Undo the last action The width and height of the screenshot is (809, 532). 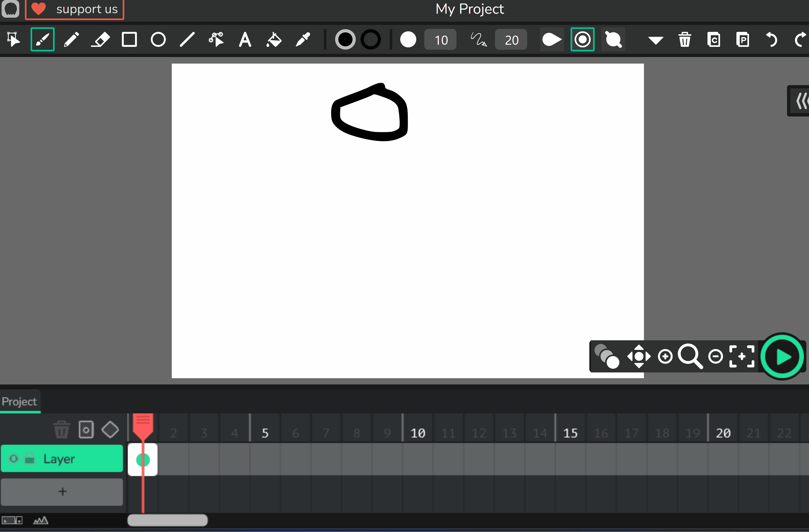[771, 39]
